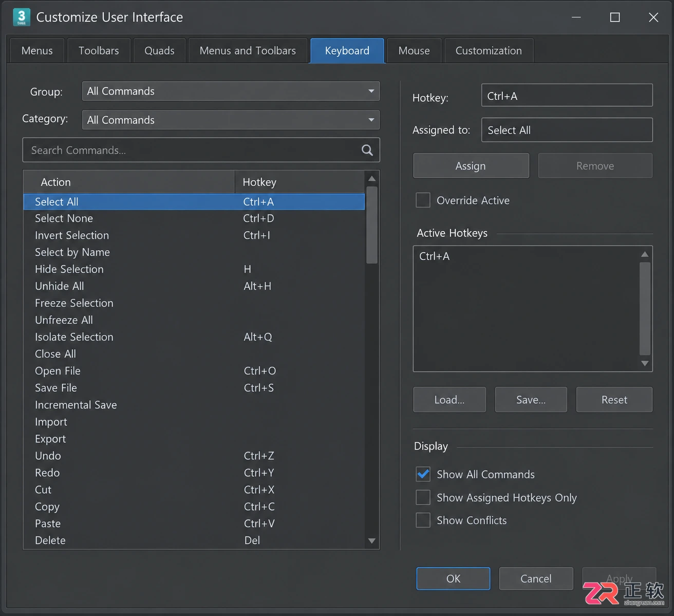Select the Hide Selection row
Image resolution: width=674 pixels, height=616 pixels.
194,269
